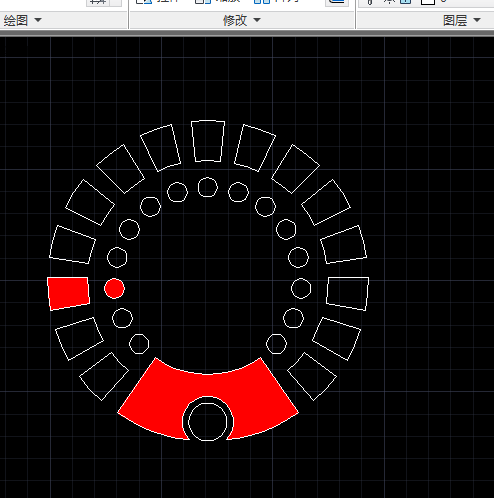494x498 pixels.
Task: Expand the 图层 panel dropdown
Action: [477, 20]
